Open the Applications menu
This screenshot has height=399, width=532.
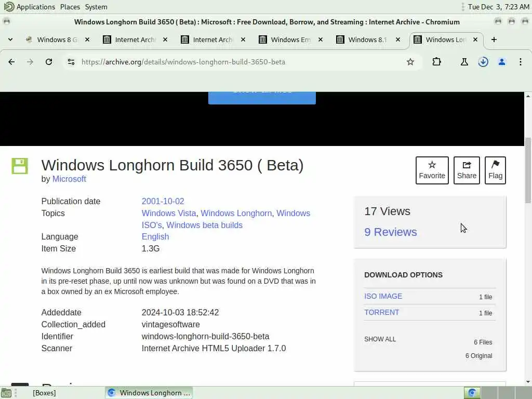tap(30, 7)
